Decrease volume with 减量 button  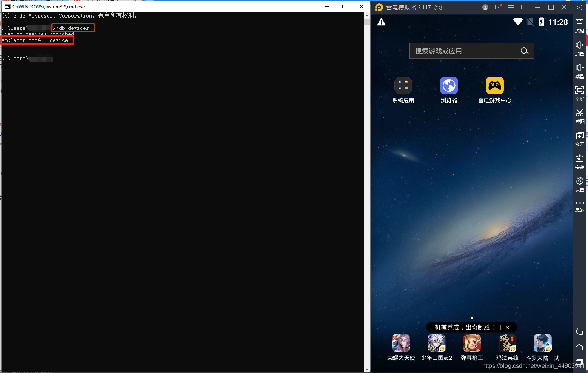point(580,71)
